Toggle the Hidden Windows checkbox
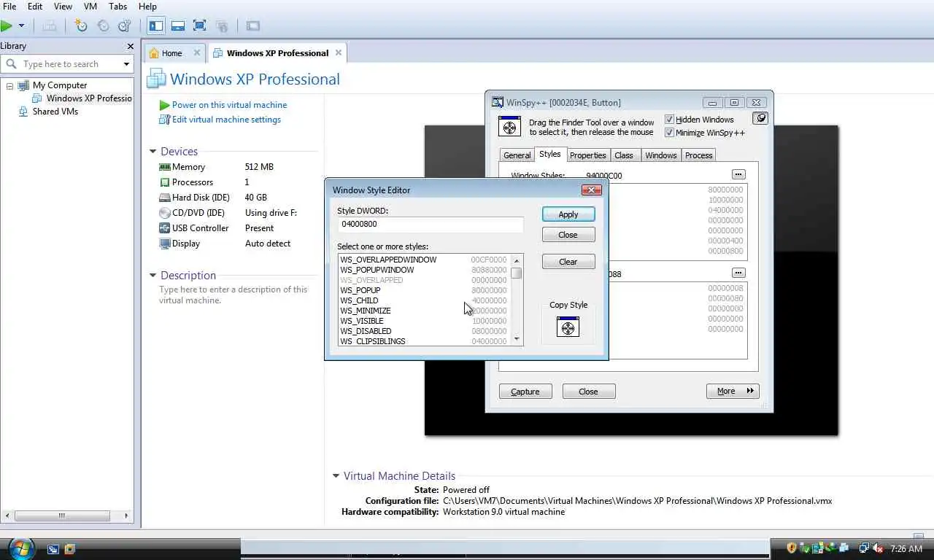The height and width of the screenshot is (560, 934). point(670,120)
